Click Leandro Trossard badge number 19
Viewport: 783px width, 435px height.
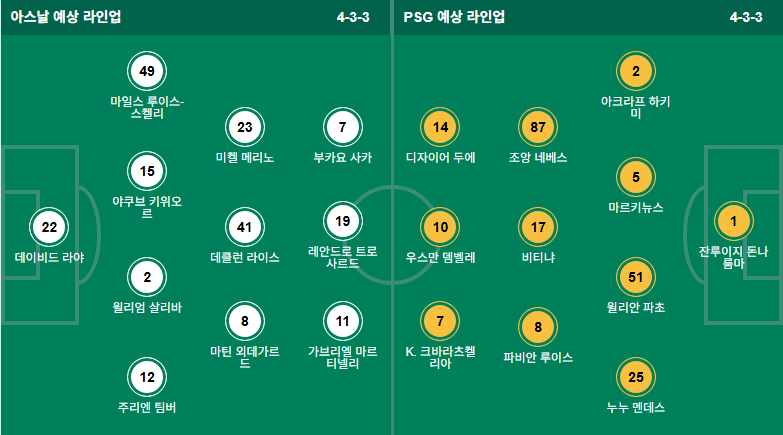pos(343,221)
